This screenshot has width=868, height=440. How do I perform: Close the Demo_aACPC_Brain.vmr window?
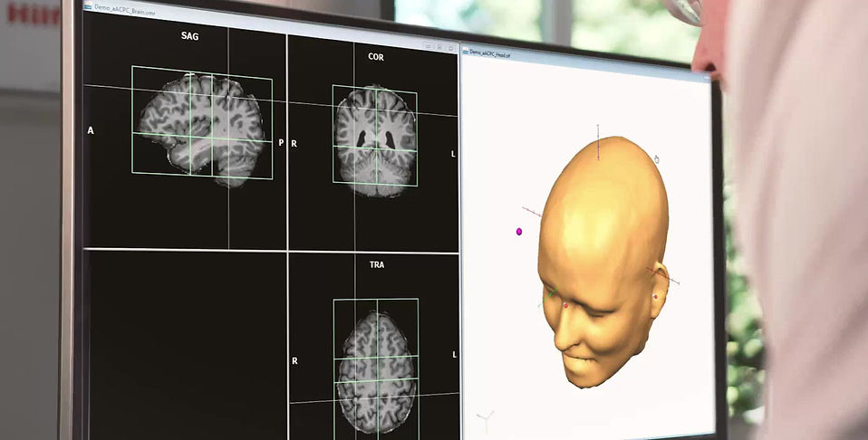[x=450, y=49]
